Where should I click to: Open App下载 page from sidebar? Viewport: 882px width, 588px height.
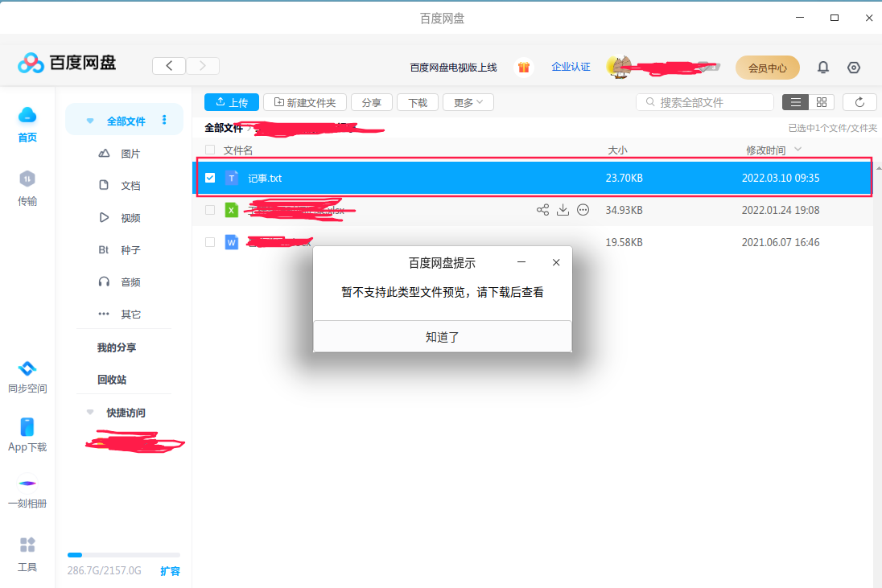[x=27, y=436]
